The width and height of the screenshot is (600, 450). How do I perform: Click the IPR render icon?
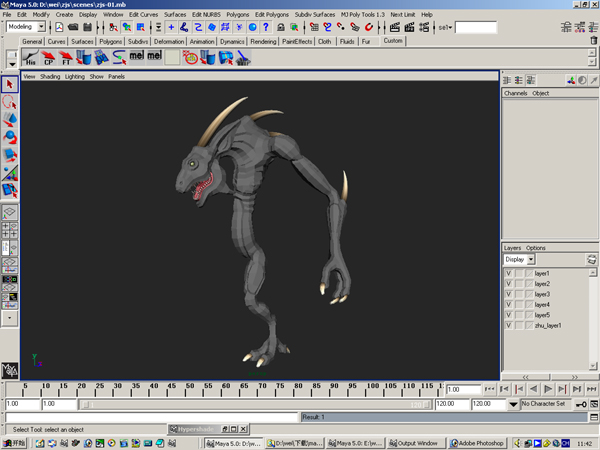pos(409,27)
